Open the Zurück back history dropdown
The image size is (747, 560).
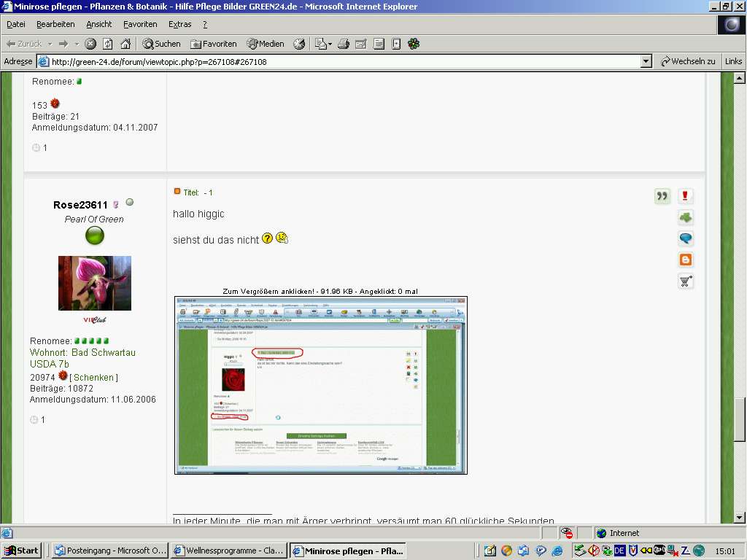click(x=50, y=44)
